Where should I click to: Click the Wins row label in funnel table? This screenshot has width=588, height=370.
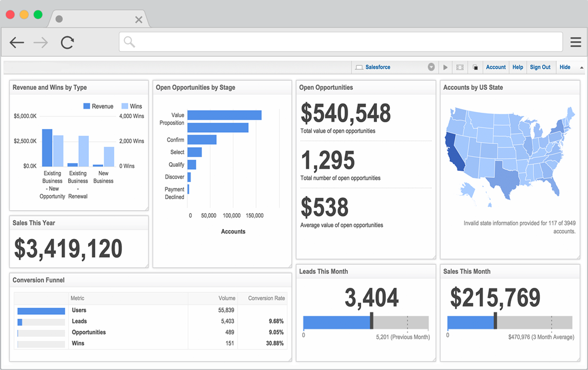(x=78, y=343)
